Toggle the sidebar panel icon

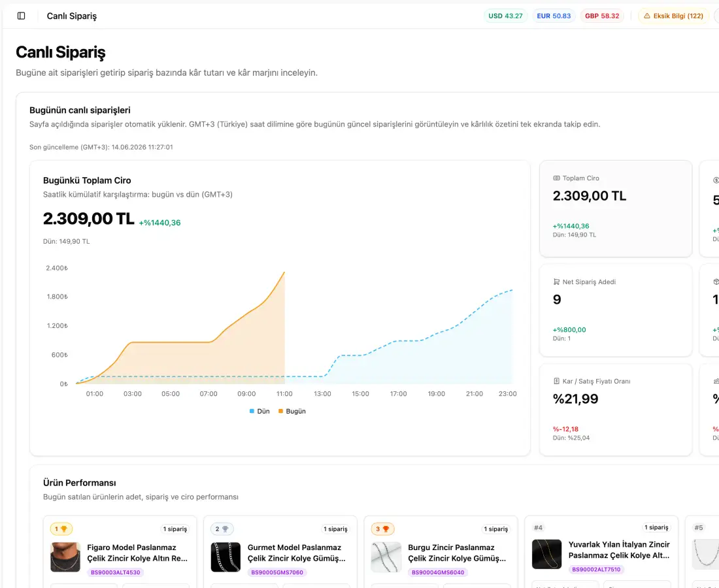[x=21, y=16]
